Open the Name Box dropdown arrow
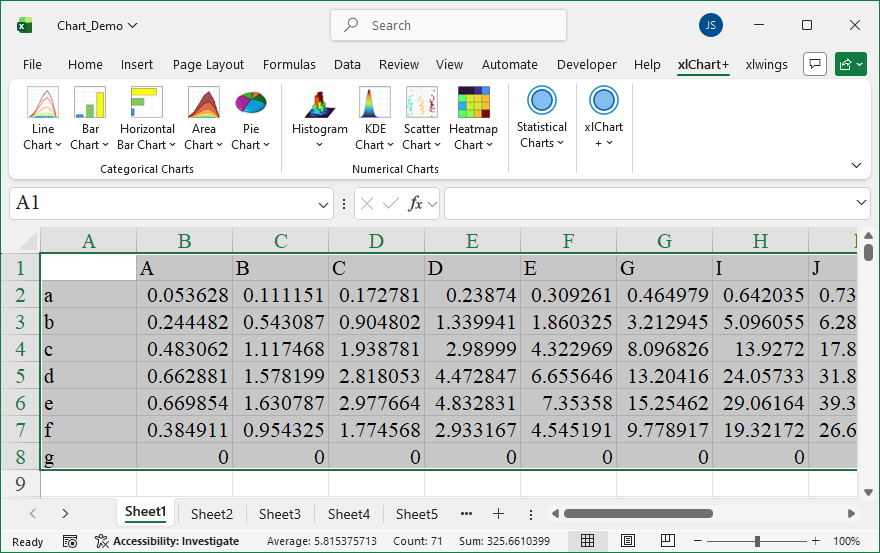880x553 pixels. (324, 204)
